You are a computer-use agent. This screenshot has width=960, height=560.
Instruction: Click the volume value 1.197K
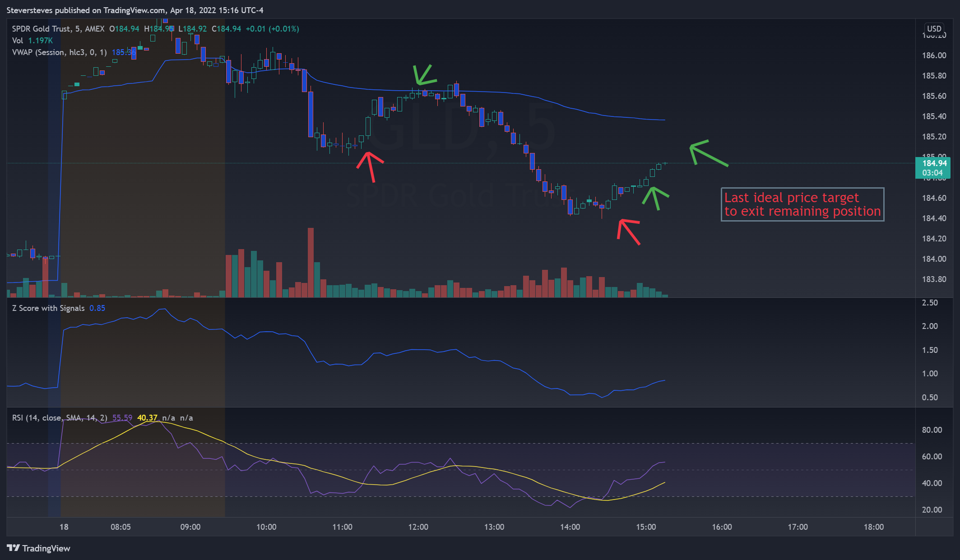pos(41,41)
